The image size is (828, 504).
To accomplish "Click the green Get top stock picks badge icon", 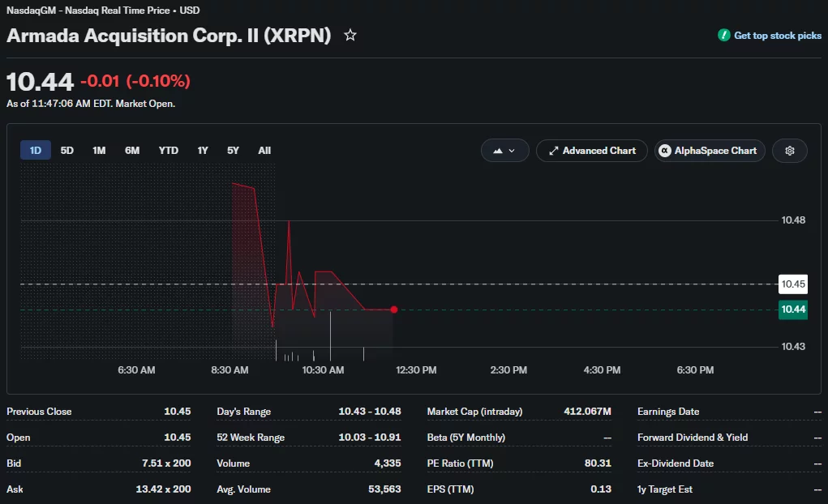I will 723,36.
